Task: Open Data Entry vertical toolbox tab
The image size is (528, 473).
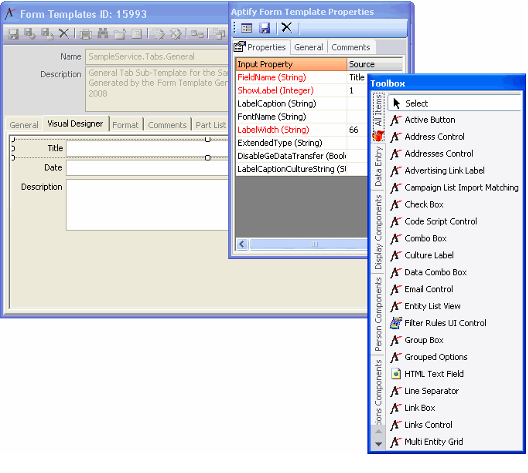Action: [x=378, y=166]
